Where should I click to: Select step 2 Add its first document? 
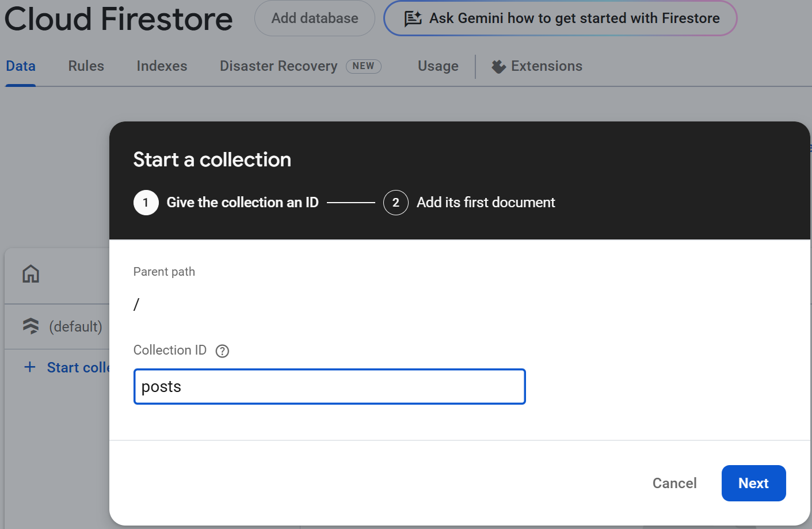click(x=469, y=203)
